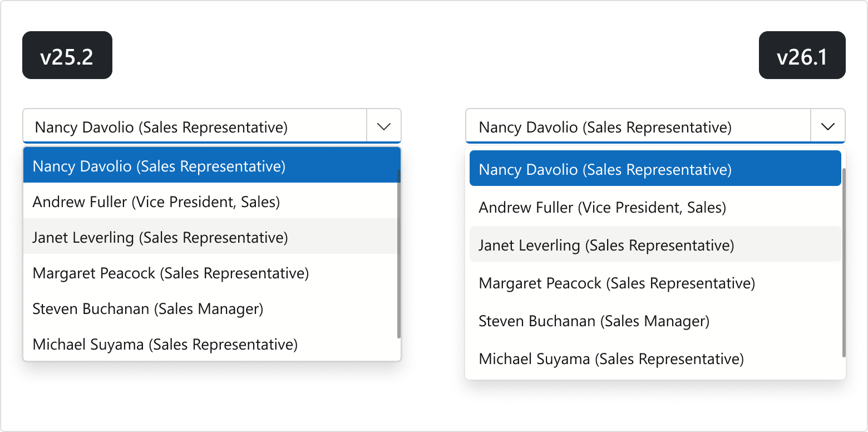Image resolution: width=868 pixels, height=432 pixels.
Task: Open the v26.1 dropdown chevron arrow
Action: click(828, 126)
